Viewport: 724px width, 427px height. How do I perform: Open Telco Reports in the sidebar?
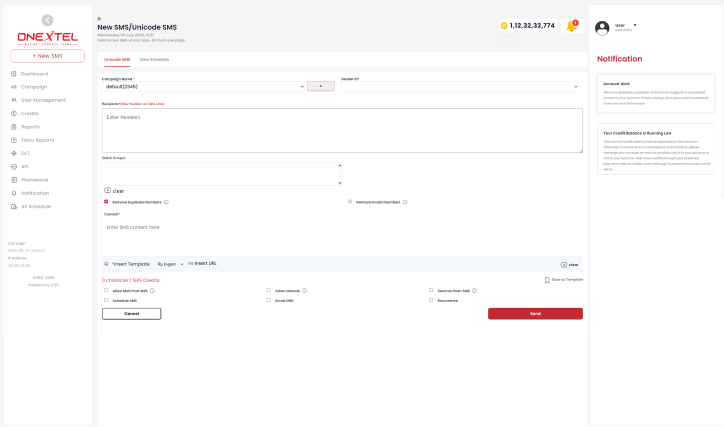coord(37,140)
